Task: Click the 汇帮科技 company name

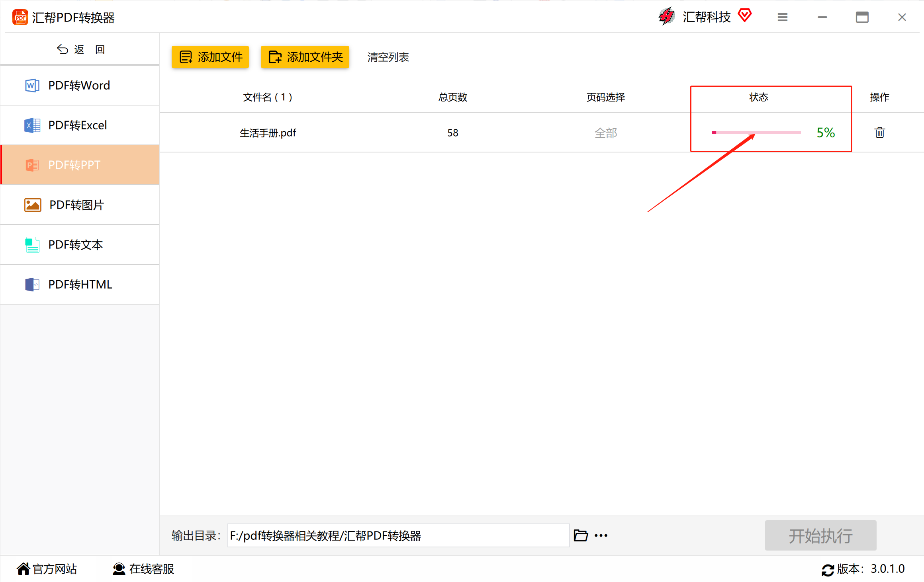Action: click(707, 17)
